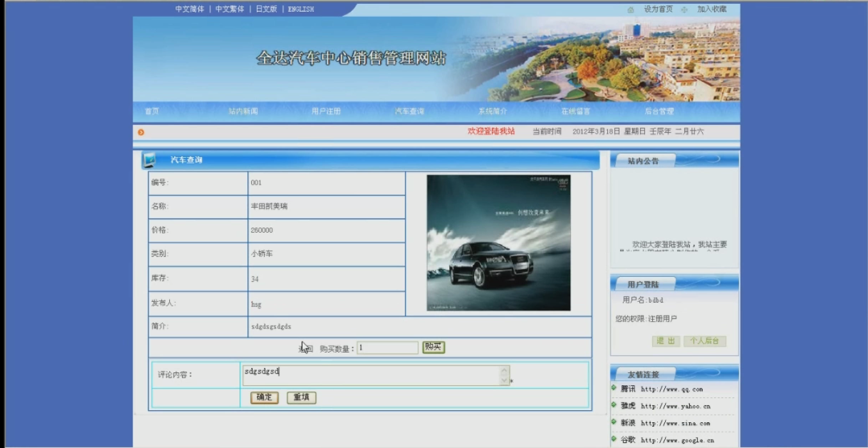Click the monitor icon in the 汽车查询 header
The height and width of the screenshot is (448, 868).
point(149,160)
